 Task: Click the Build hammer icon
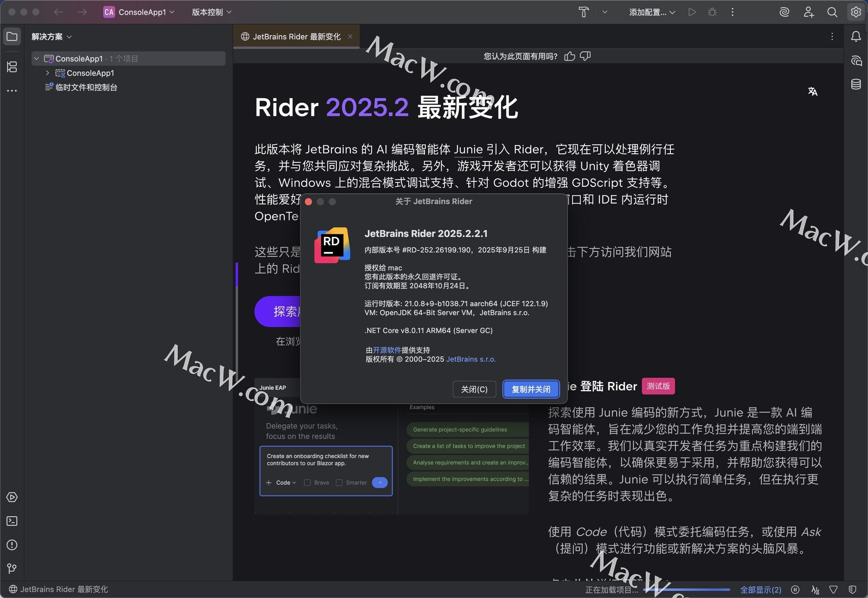(584, 12)
